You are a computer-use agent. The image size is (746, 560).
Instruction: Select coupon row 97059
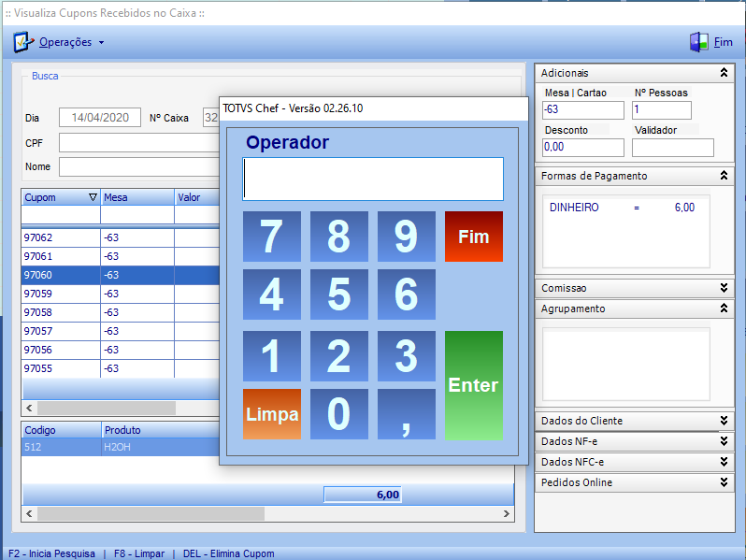pyautogui.click(x=121, y=294)
